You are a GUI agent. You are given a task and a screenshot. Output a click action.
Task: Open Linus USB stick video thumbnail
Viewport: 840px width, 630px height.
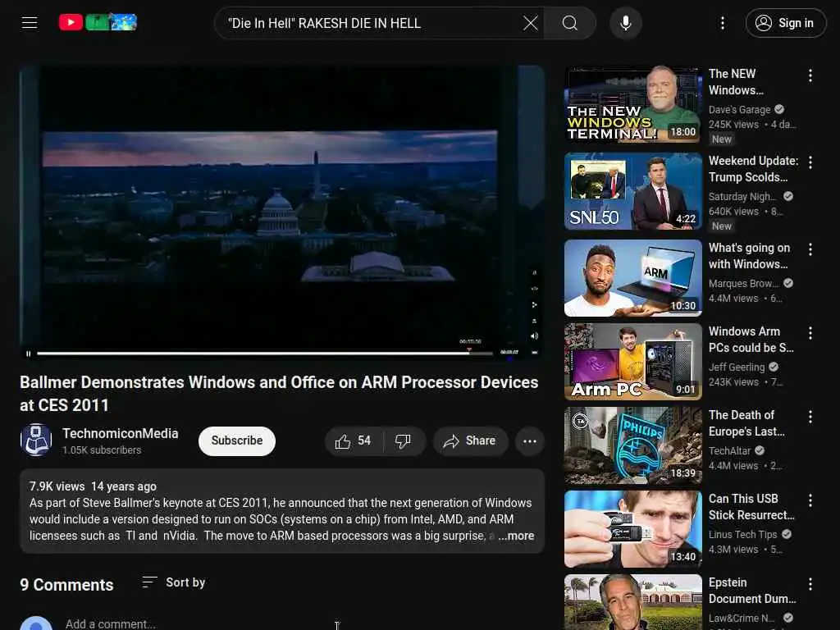tap(633, 529)
